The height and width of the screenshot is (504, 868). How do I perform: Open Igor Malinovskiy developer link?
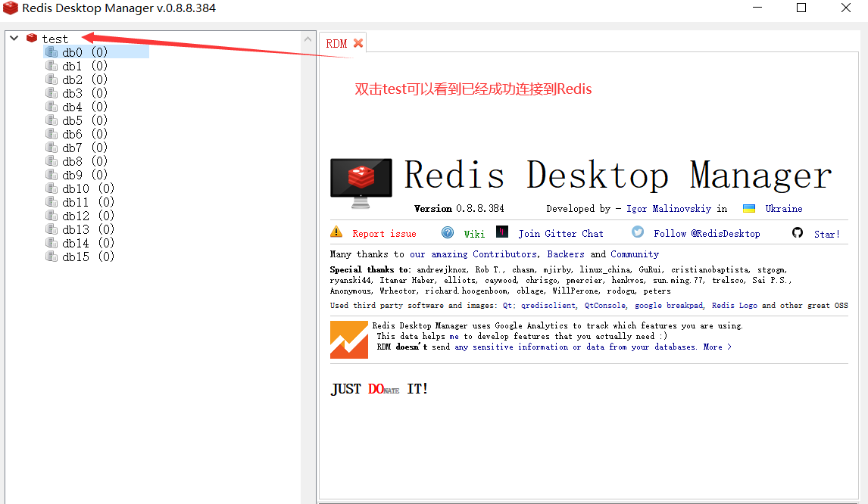tap(669, 209)
